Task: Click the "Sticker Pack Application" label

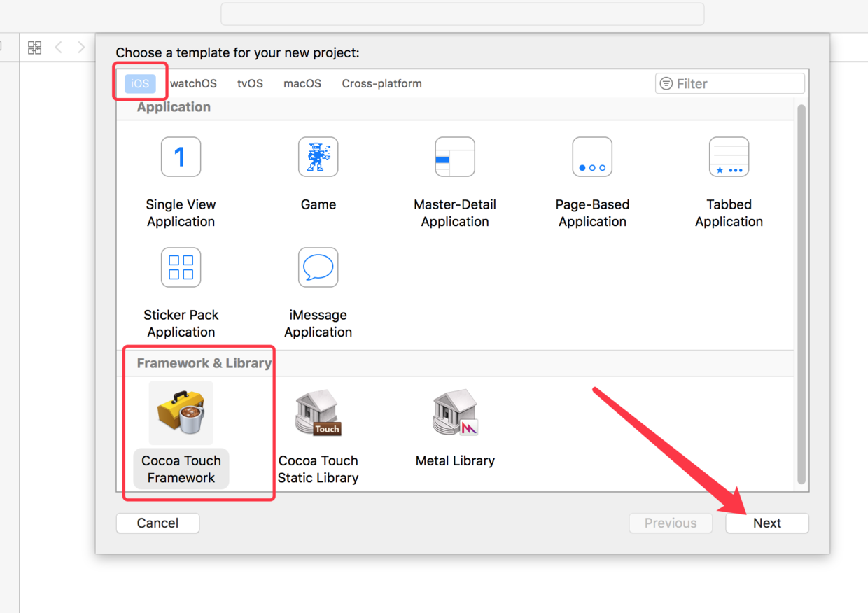Action: (x=181, y=323)
